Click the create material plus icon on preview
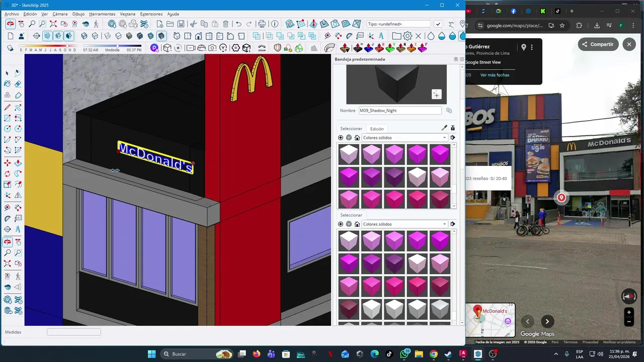The height and width of the screenshot is (362, 644). click(x=436, y=94)
